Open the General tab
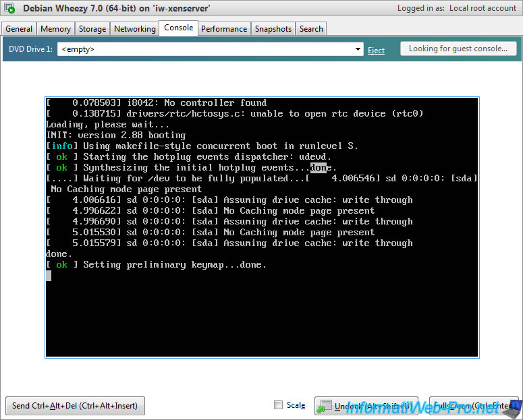 [x=19, y=29]
